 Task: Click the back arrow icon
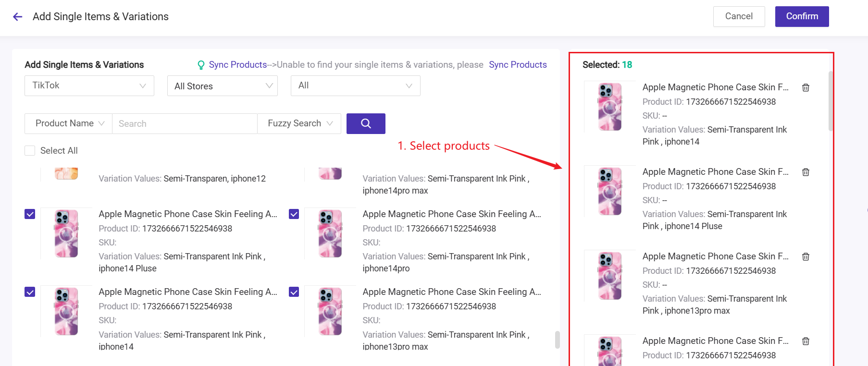pos(18,17)
